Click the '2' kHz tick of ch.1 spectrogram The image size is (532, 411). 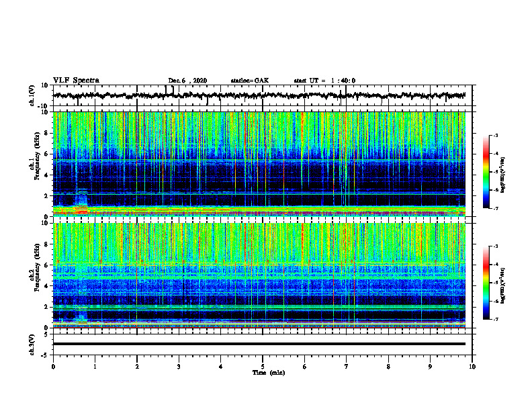(46, 196)
